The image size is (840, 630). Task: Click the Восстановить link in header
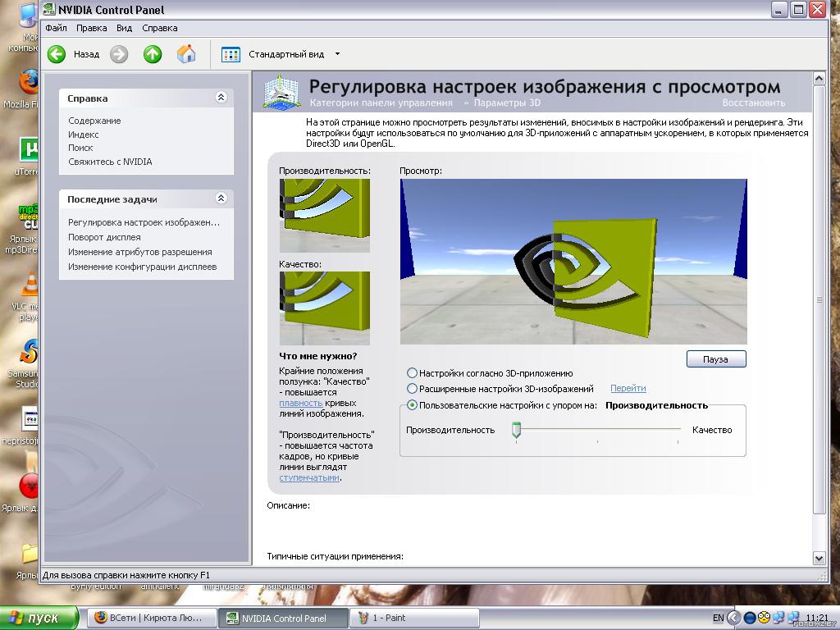[x=753, y=103]
